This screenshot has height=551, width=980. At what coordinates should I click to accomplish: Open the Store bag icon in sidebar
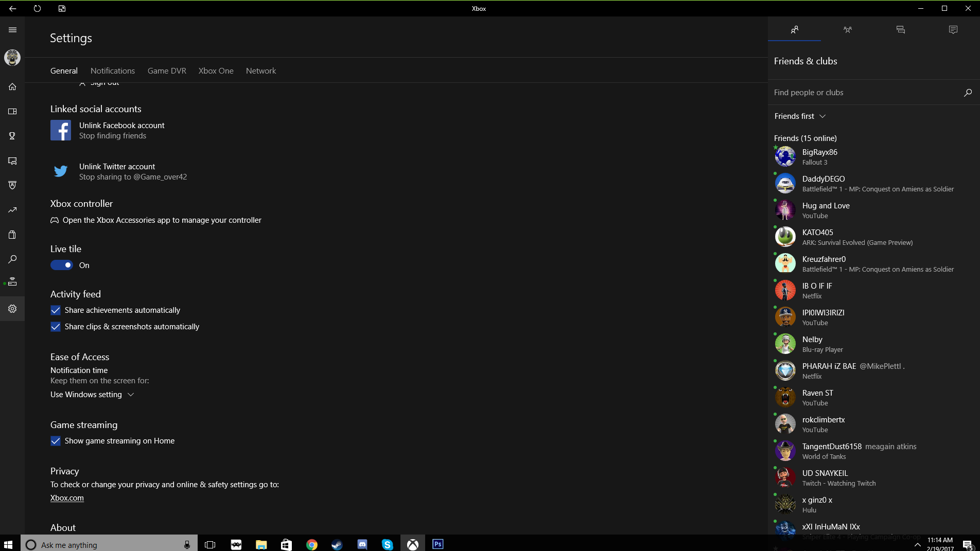pos(12,235)
